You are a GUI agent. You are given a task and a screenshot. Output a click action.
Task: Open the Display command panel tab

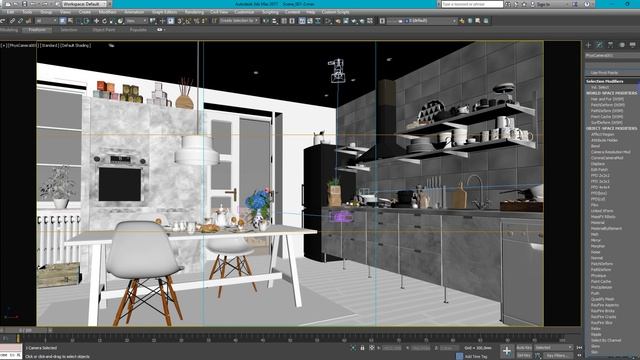pyautogui.click(x=632, y=44)
